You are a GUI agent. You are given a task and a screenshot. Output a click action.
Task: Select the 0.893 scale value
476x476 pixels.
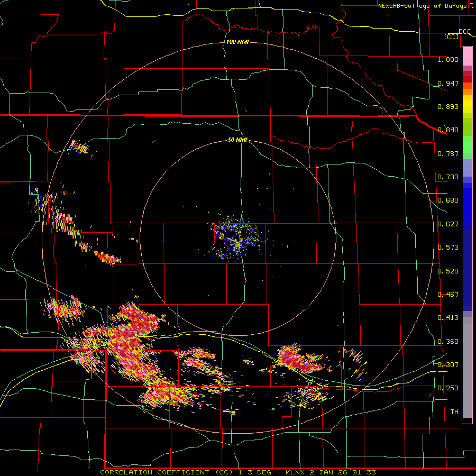(448, 106)
